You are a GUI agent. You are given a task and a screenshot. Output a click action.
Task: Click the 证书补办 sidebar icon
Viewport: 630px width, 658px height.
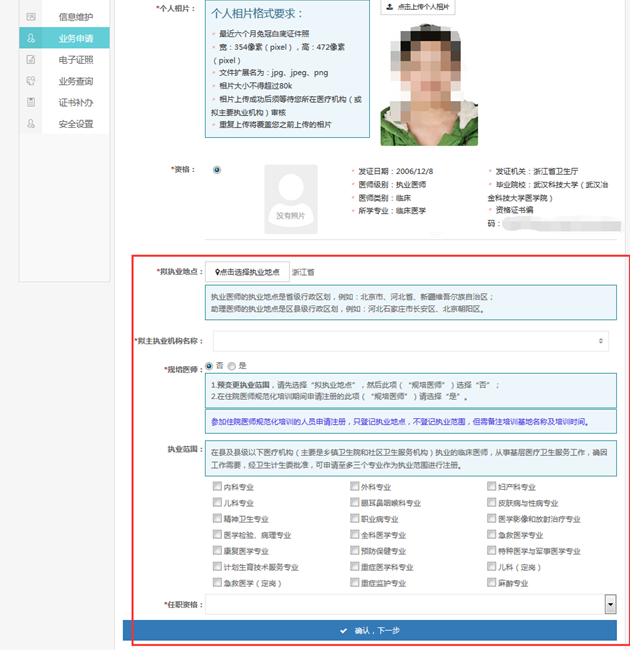pos(31,102)
